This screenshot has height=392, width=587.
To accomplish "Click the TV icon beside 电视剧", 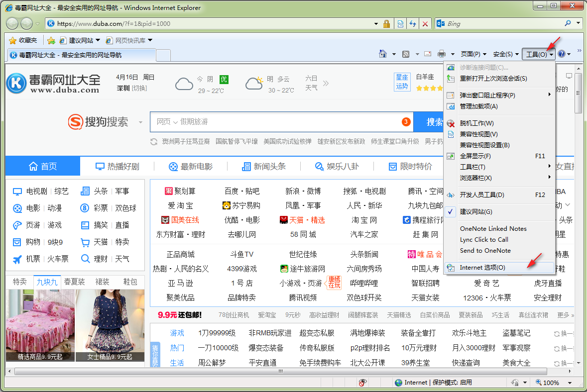I will pyautogui.click(x=17, y=192).
